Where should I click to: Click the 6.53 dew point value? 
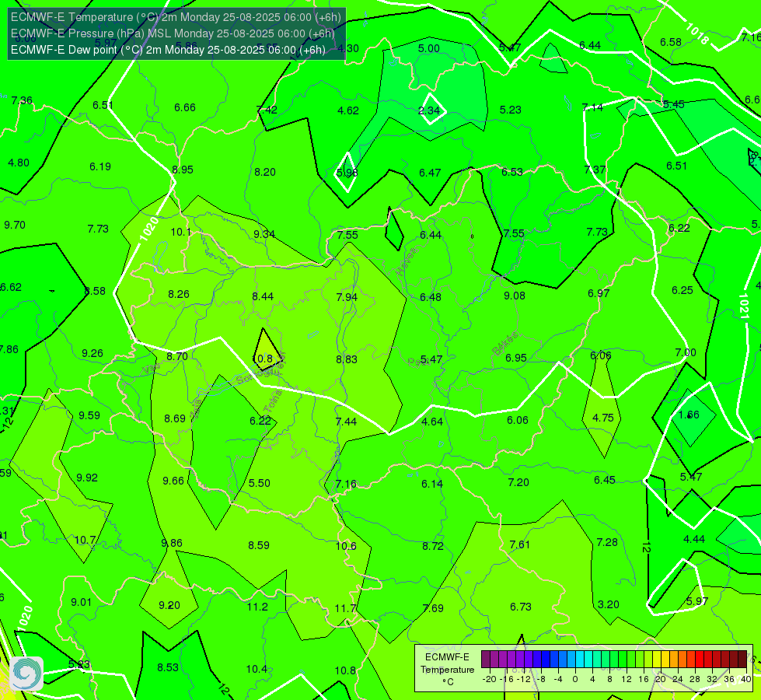(512, 172)
